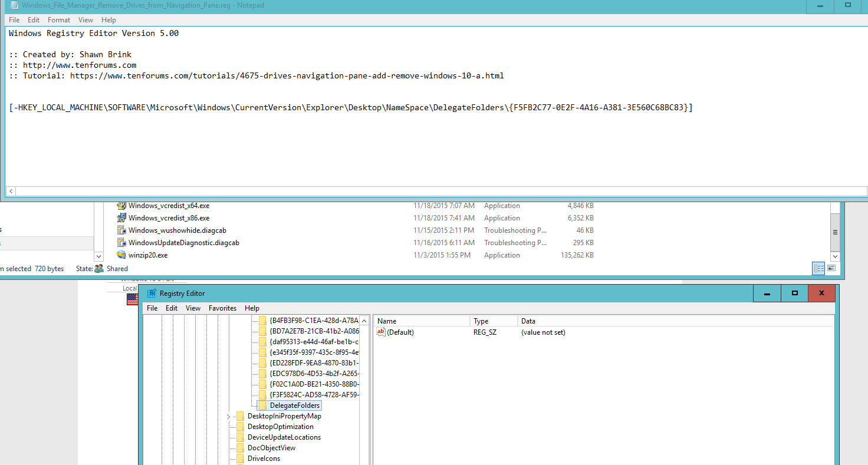Open Notepad Format menu
This screenshot has width=868, height=465.
click(59, 20)
